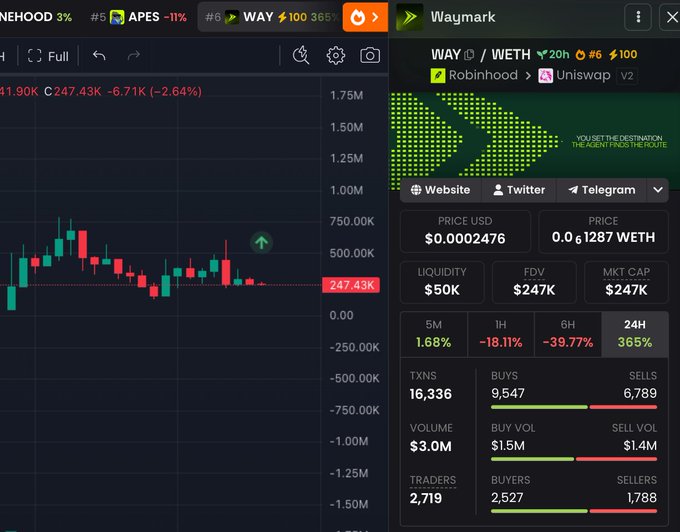Image resolution: width=680 pixels, height=532 pixels.
Task: Redo the chart action
Action: point(134,55)
